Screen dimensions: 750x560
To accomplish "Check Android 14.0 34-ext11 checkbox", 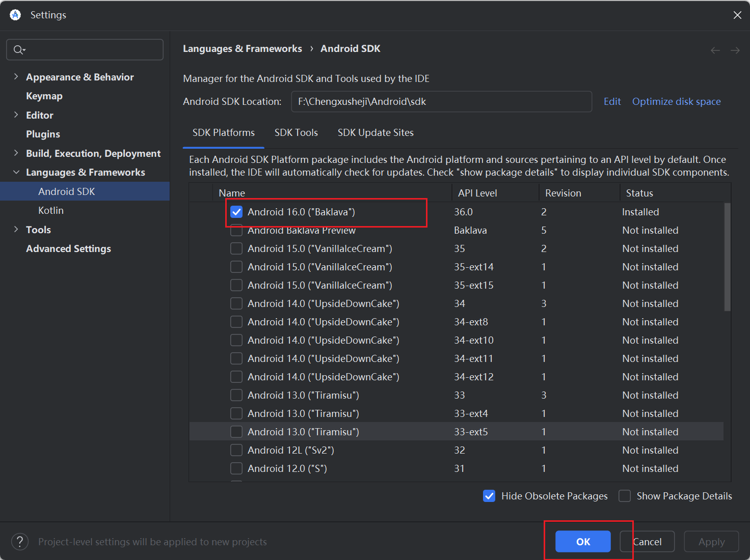I will click(x=236, y=358).
